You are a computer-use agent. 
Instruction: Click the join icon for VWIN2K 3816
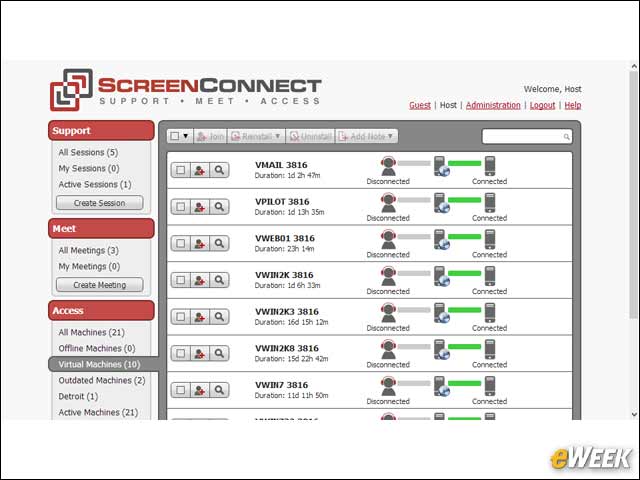(200, 280)
